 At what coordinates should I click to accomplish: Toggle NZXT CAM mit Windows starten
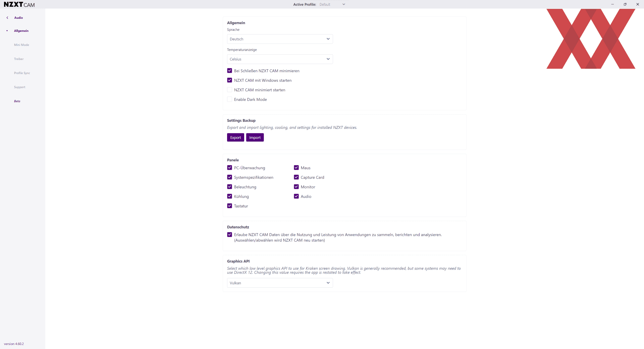pos(229,80)
